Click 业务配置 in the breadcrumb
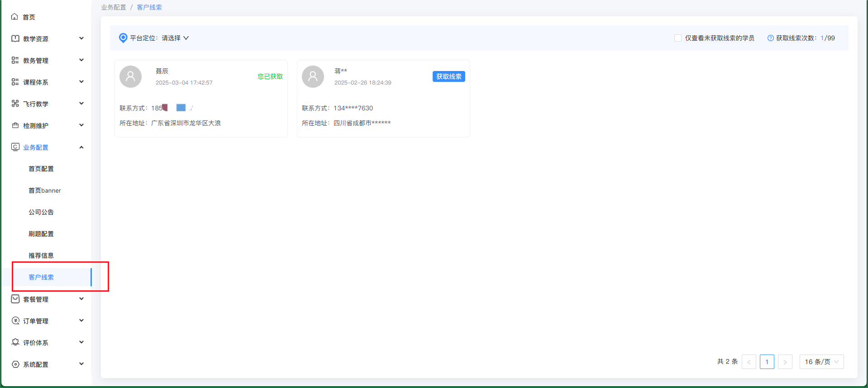This screenshot has height=388, width=868. [113, 7]
